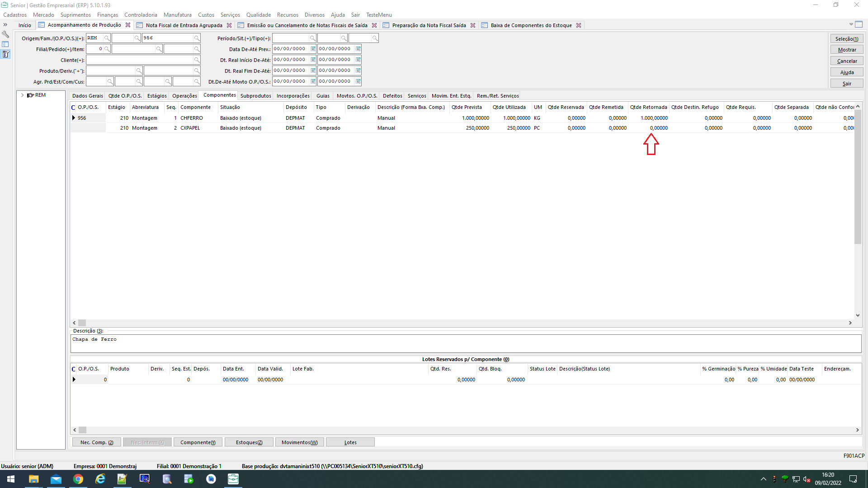Select the CXPAPEL component row
The width and height of the screenshot is (868, 488).
point(190,128)
